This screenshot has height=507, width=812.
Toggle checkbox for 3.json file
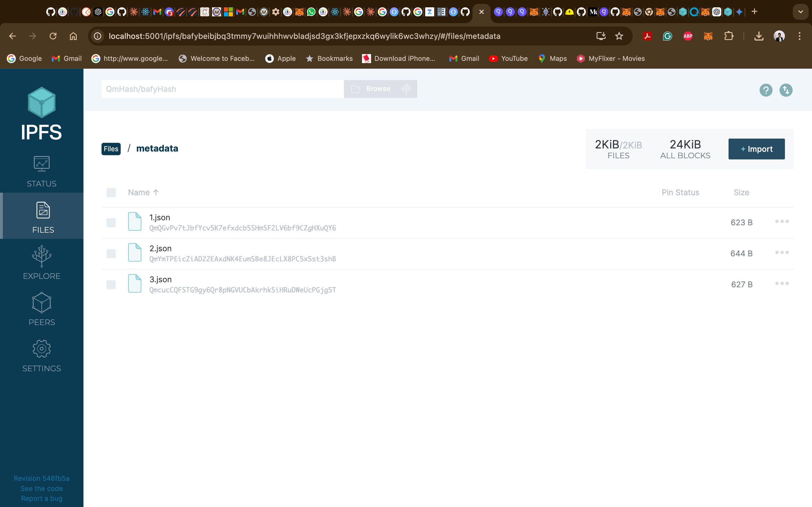click(x=111, y=284)
